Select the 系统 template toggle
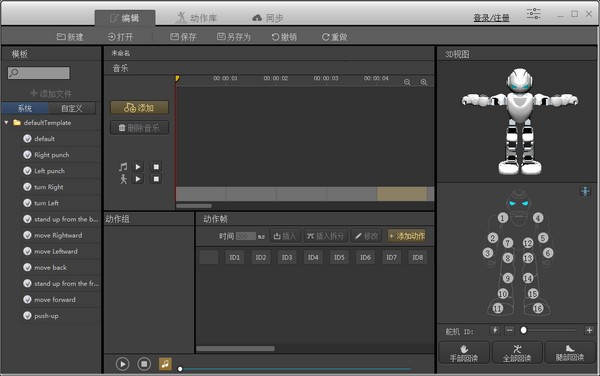The height and width of the screenshot is (376, 600). coord(25,109)
